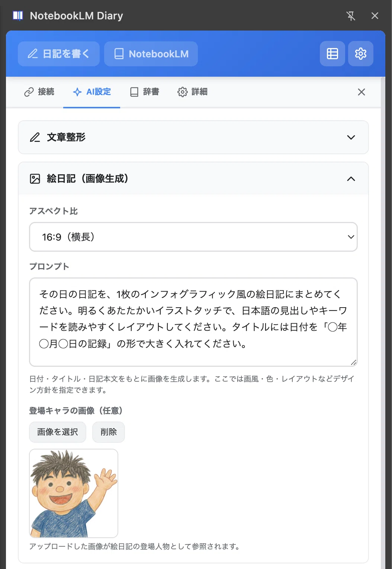Open the table list view icon
392x569 pixels.
[332, 54]
